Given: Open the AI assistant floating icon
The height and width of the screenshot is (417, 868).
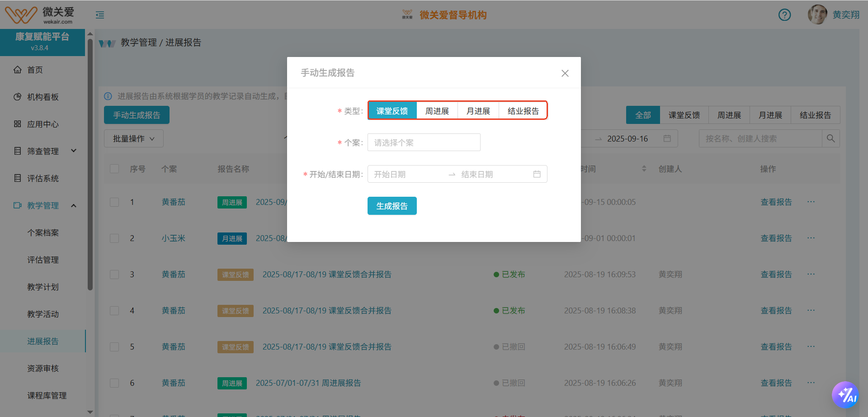Looking at the screenshot, I should coord(845,395).
